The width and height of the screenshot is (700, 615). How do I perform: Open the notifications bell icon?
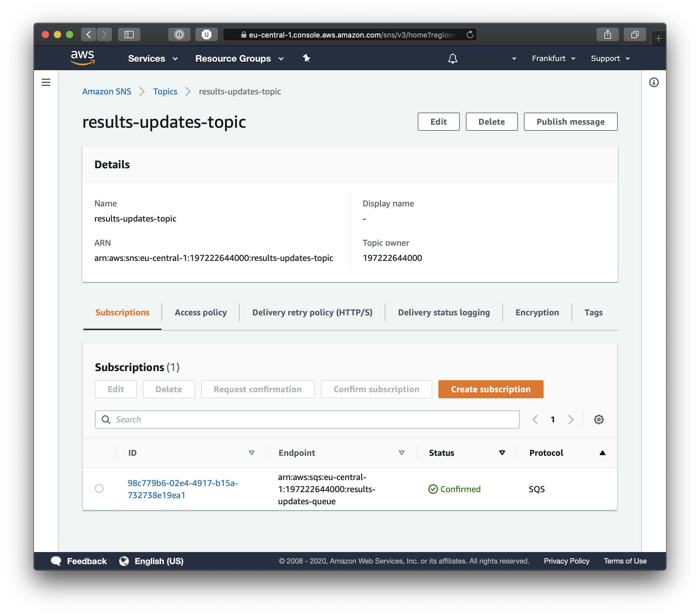pos(452,59)
